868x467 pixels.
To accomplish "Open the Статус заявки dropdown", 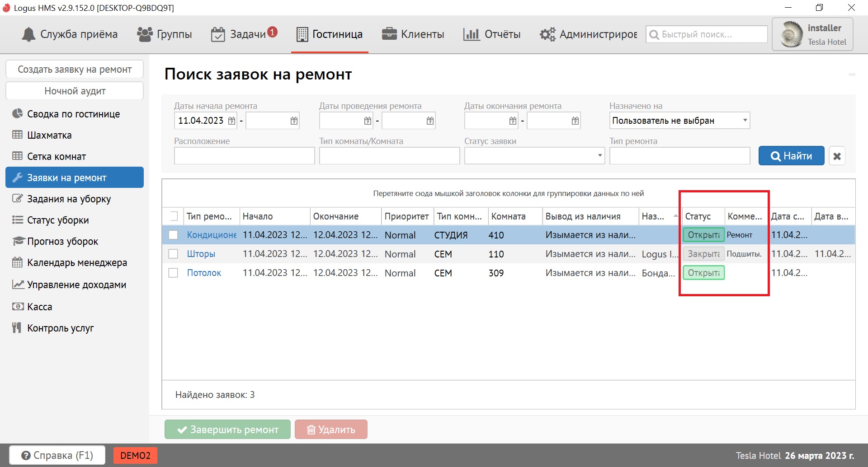I will tap(600, 156).
